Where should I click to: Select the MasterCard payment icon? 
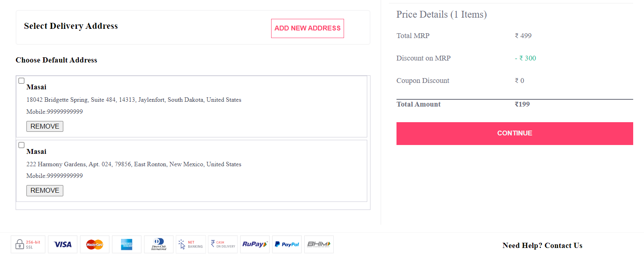[x=95, y=244]
